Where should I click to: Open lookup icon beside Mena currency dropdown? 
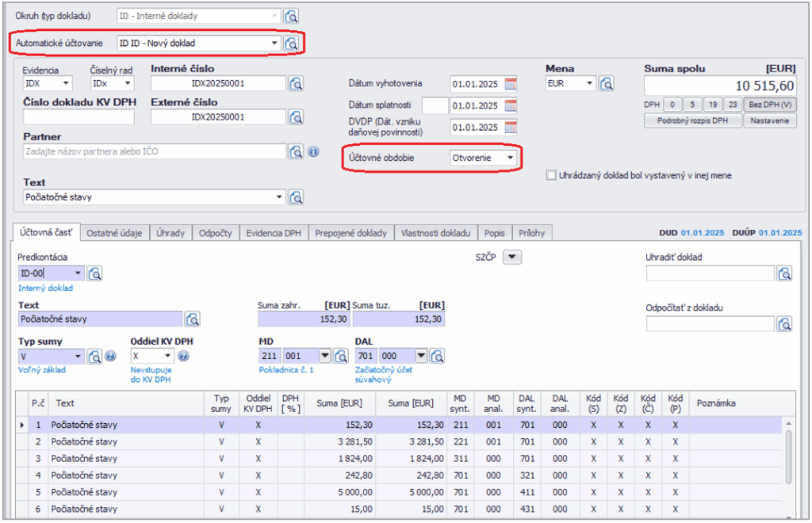pos(607,83)
